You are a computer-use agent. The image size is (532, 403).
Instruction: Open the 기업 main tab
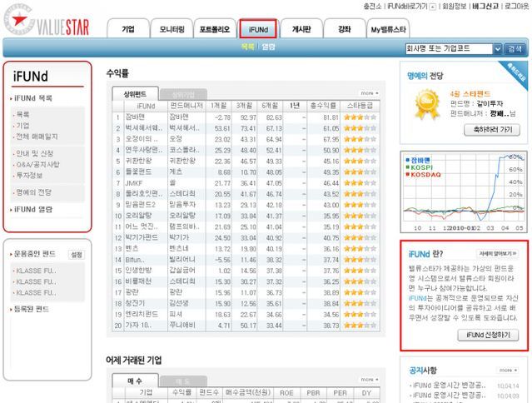(128, 29)
